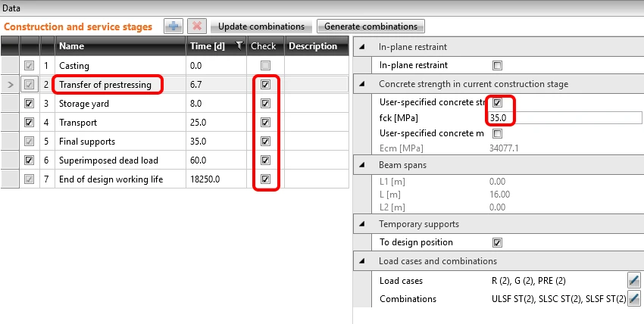The image size is (644, 324).
Task: Collapse the Load cases and combinations section
Action: click(x=362, y=261)
